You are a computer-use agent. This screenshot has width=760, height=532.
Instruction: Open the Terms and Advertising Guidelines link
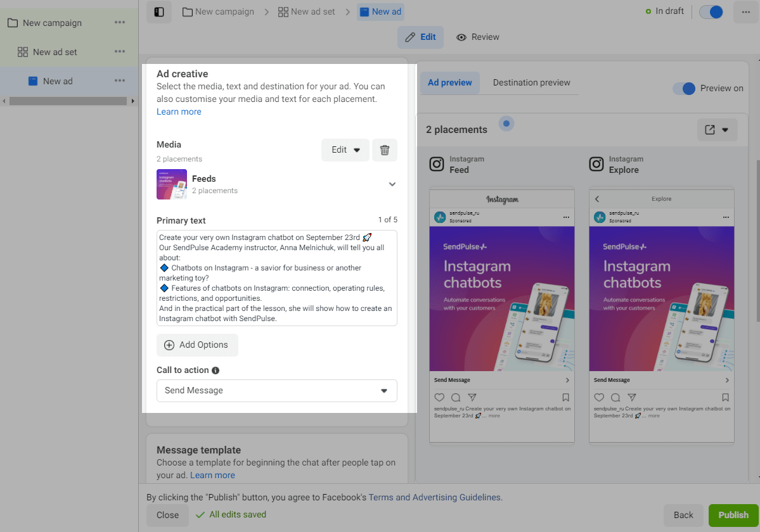[435, 498]
